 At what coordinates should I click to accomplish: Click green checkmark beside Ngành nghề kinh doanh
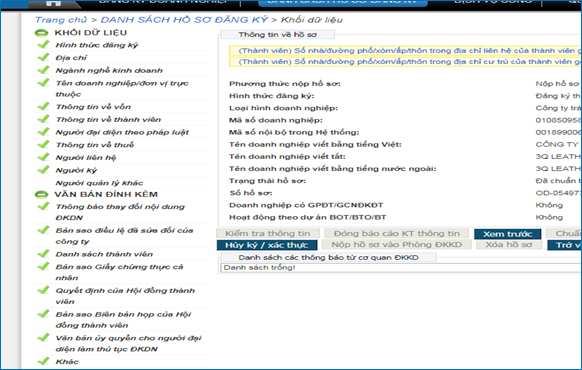click(x=43, y=70)
